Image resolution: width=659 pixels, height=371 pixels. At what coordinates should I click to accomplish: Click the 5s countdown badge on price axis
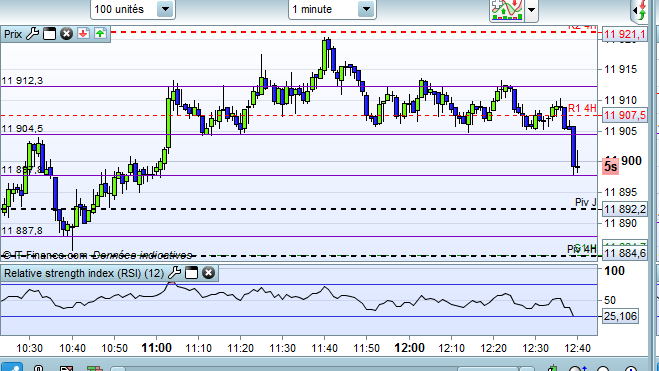click(x=611, y=167)
